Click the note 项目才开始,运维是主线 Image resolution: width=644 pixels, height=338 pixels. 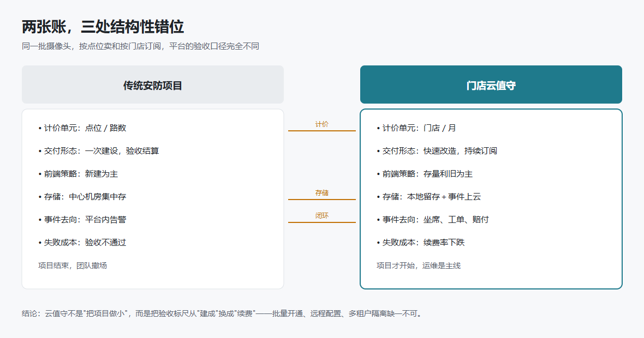[x=419, y=266]
